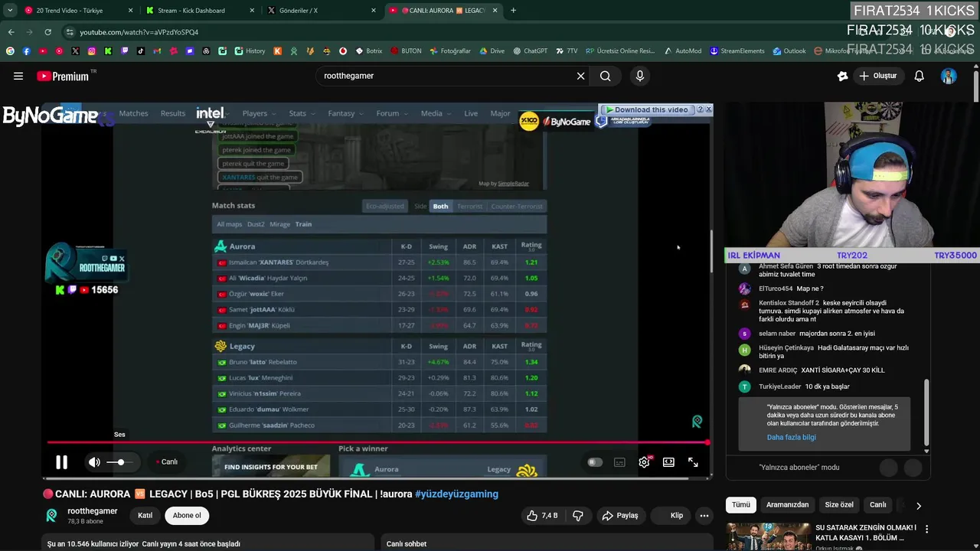The width and height of the screenshot is (980, 551).
Task: Open options for the SU SATARAK video
Action: click(926, 529)
